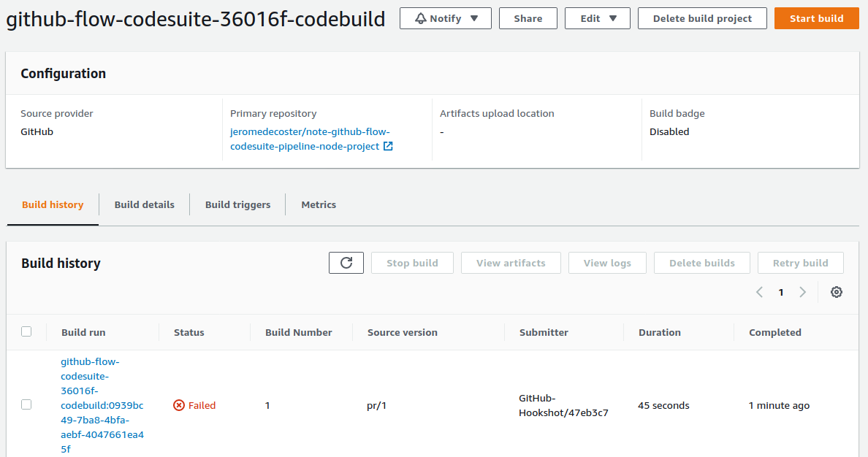
Task: Click project title github-flow-codesuite-36016f-codebuild
Action: [196, 19]
